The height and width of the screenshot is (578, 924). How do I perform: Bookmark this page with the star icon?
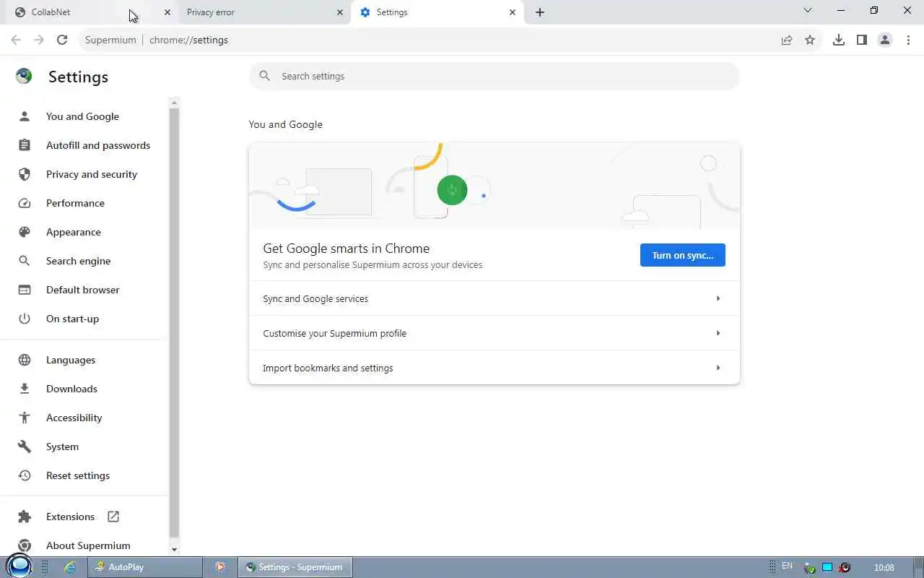[x=810, y=40]
